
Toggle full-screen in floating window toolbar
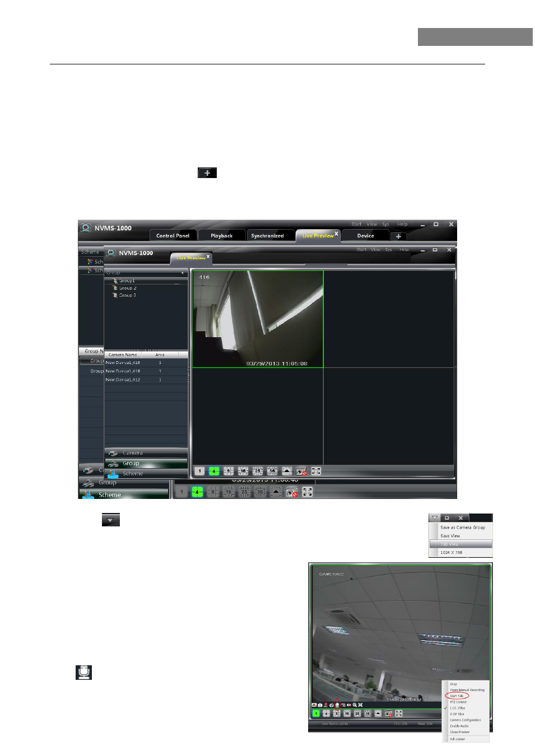[x=316, y=472]
